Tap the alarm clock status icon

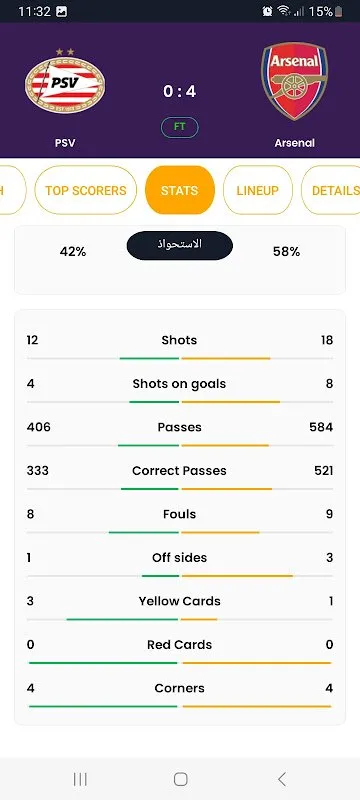point(267,11)
